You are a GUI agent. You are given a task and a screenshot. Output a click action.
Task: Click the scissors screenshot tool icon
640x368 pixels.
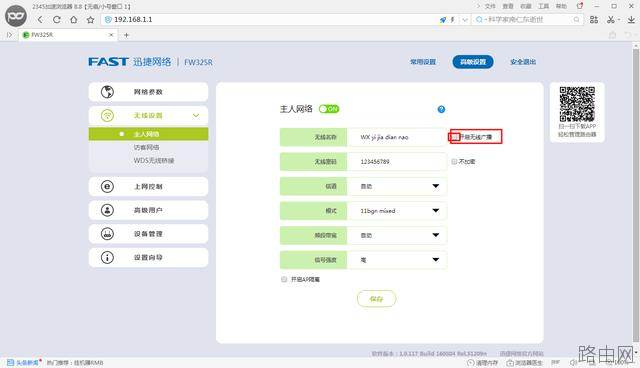click(611, 20)
